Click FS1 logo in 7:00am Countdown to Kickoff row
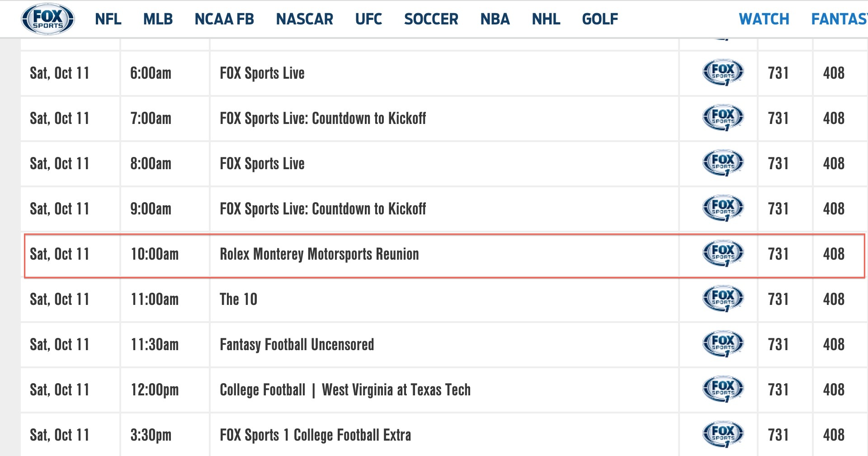Screen dimensions: 868x456 (723, 118)
